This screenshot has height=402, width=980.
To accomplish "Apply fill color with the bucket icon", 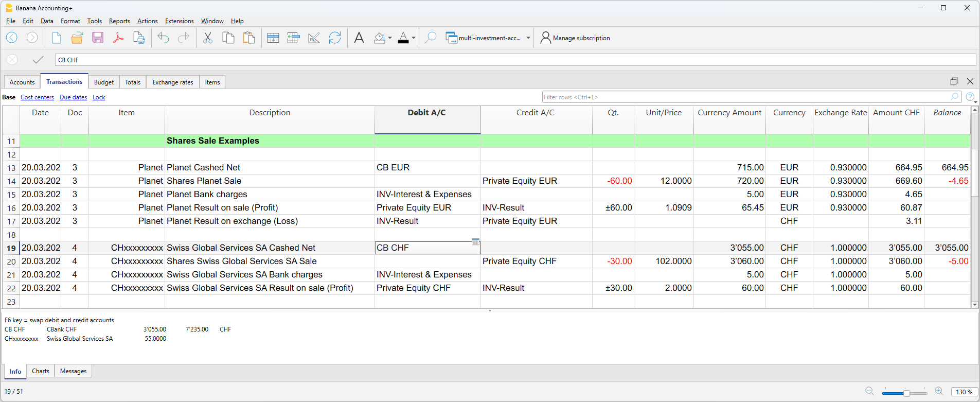I will click(380, 38).
